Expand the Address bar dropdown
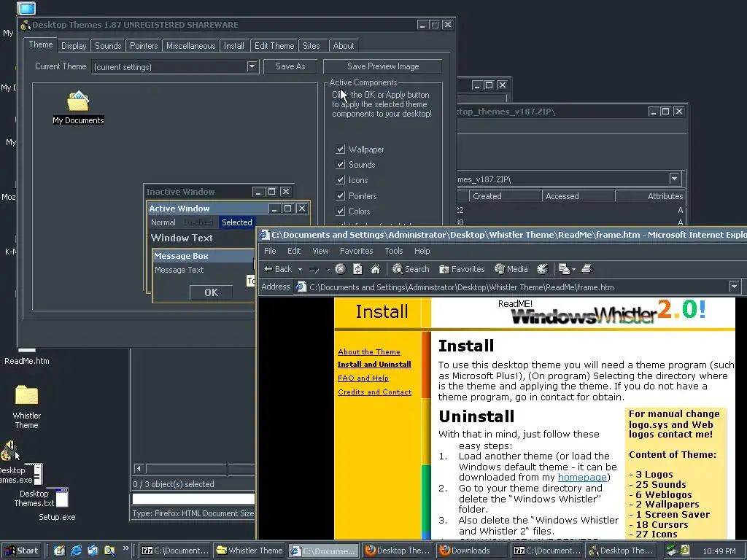The width and height of the screenshot is (747, 560). pos(734,287)
